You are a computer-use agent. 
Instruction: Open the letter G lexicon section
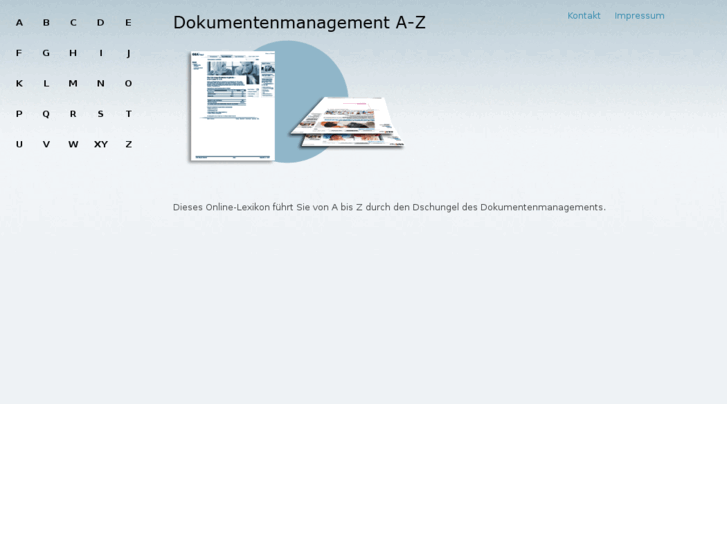coord(46,53)
